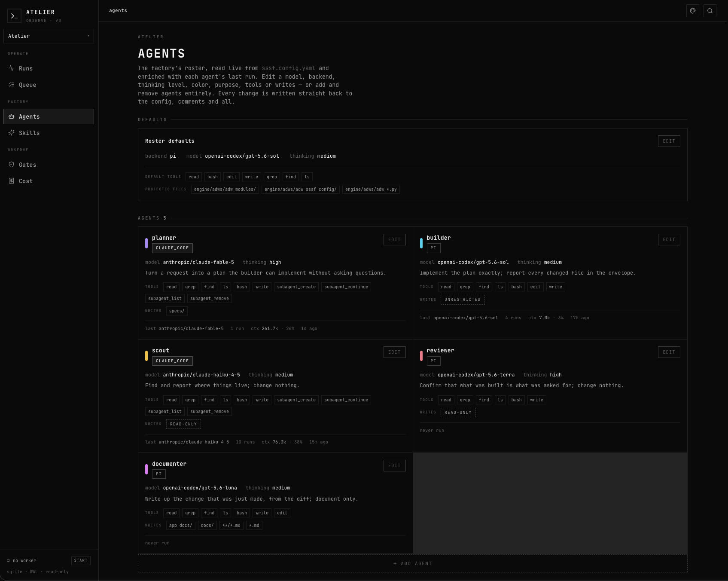Viewport: 728px width, 581px height.
Task: Click documenter's PI backend badge
Action: click(159, 474)
